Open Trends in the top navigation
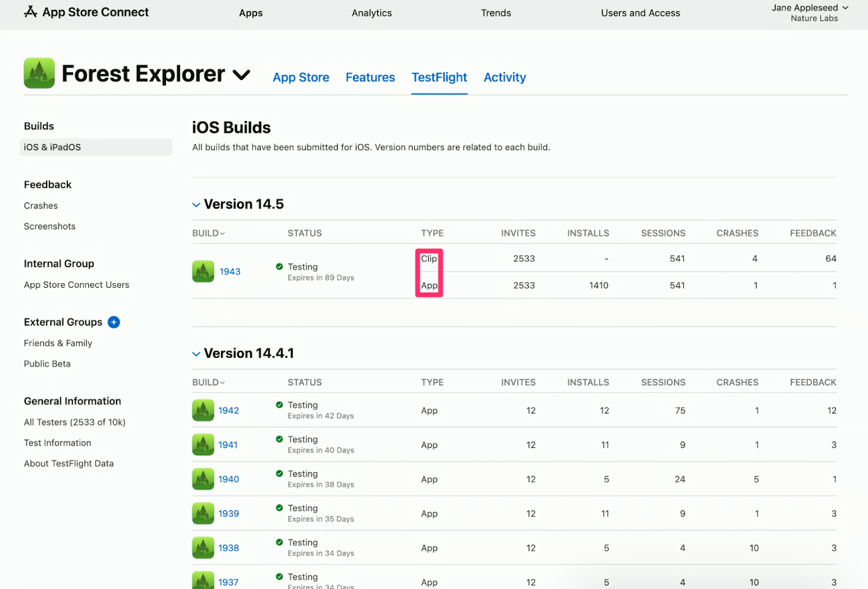 click(x=496, y=13)
